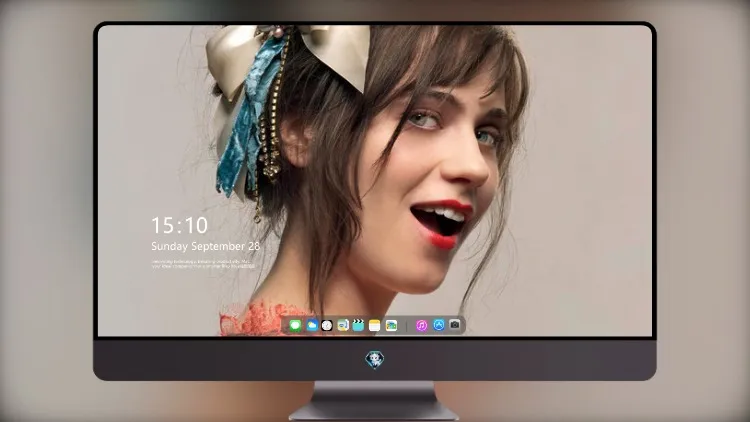Screen dimensions: 750x422
Task: Click the 15:10 clock widget
Action: coord(179,225)
